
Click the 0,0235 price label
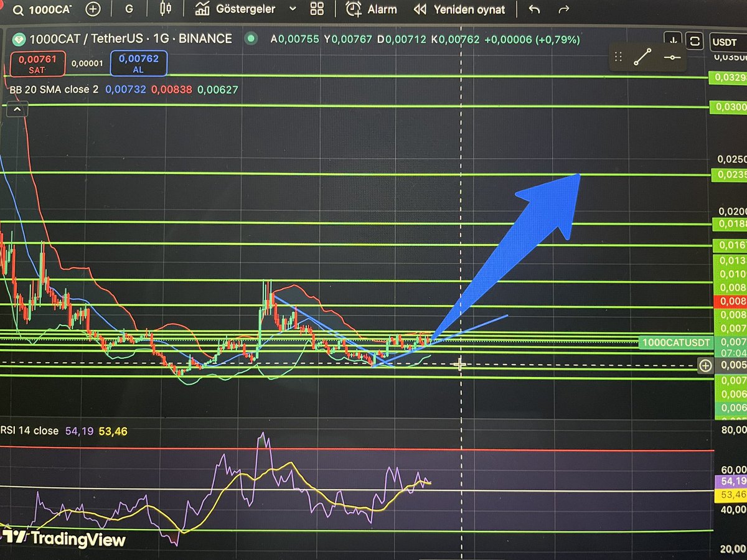coord(729,175)
